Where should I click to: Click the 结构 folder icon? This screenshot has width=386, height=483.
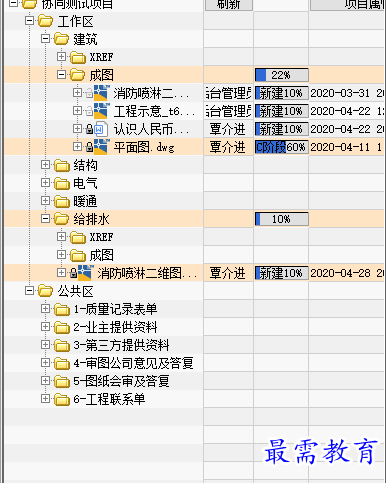click(61, 165)
